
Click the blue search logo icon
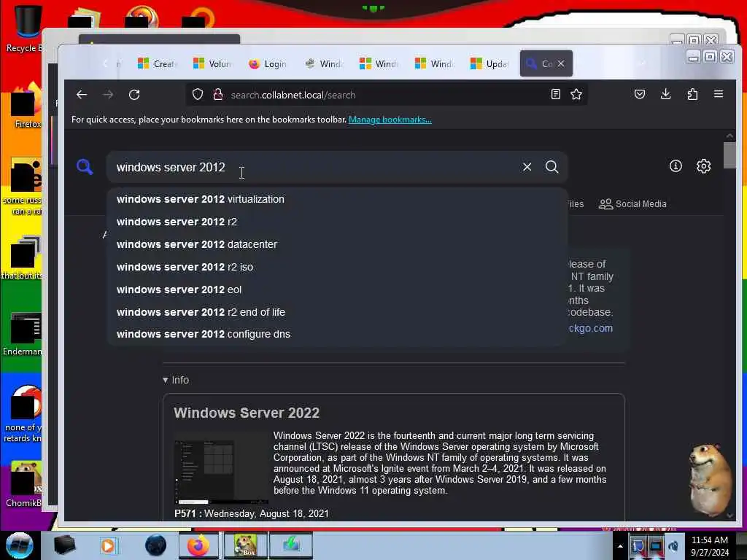85,167
